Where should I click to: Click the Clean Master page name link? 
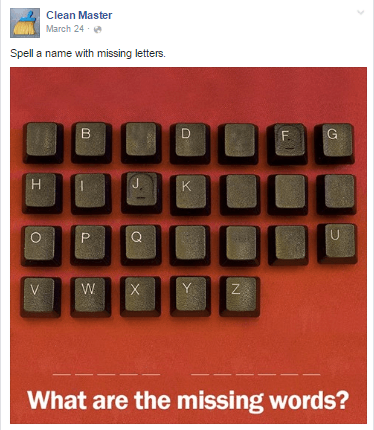click(79, 15)
